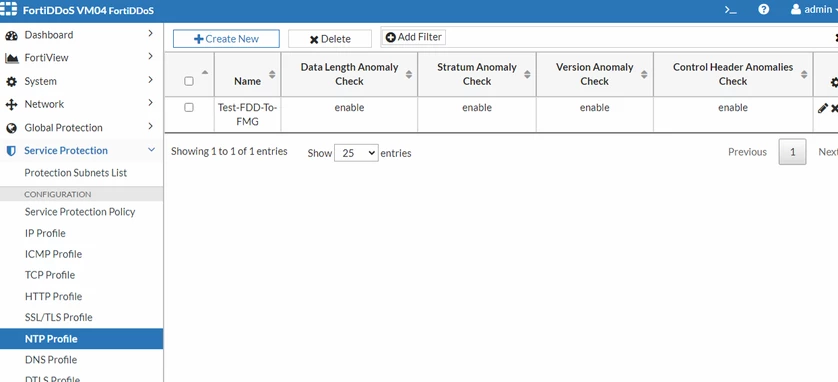Sort by Data Length Anomaly Check arrows
Screen dimensions: 838x382
click(409, 74)
